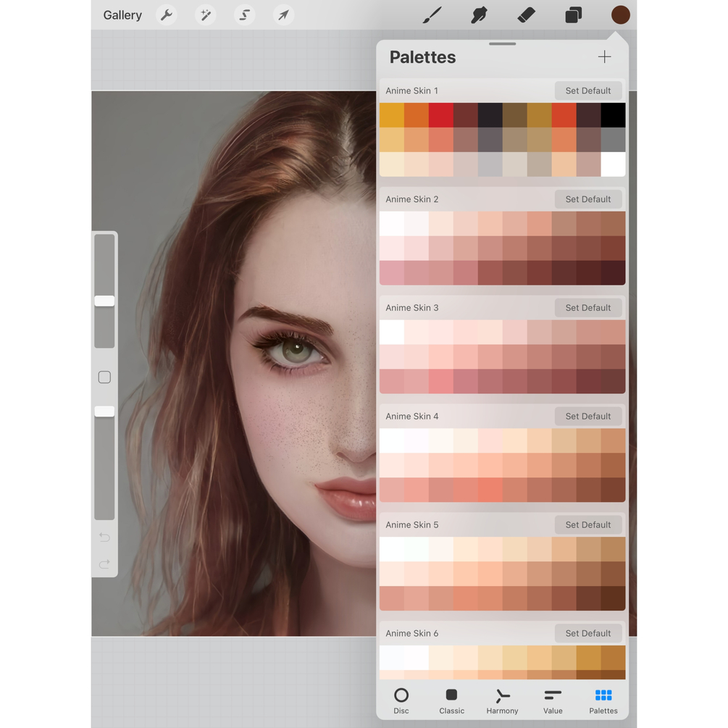Open the Actions wrench menu

tap(167, 15)
